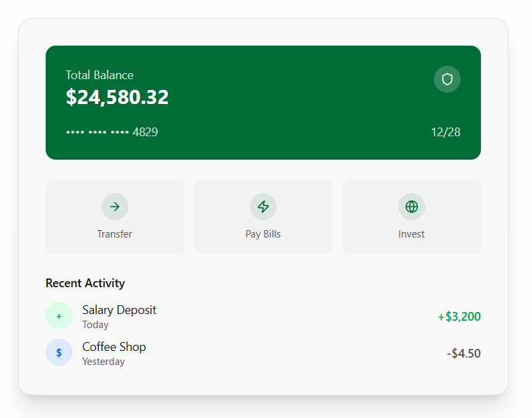The image size is (532, 418).
Task: Click the card expiry date 12/28
Action: tap(445, 132)
